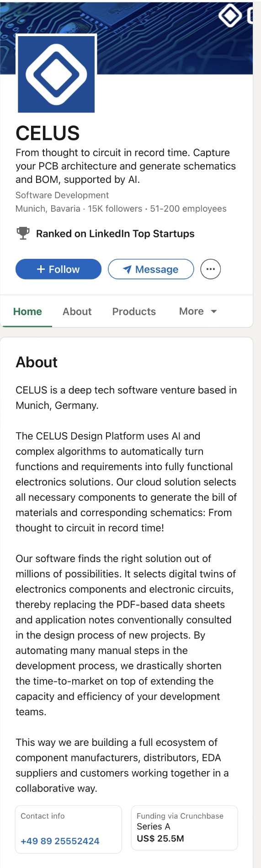Call the phone number +49 89 25552424

click(60, 841)
